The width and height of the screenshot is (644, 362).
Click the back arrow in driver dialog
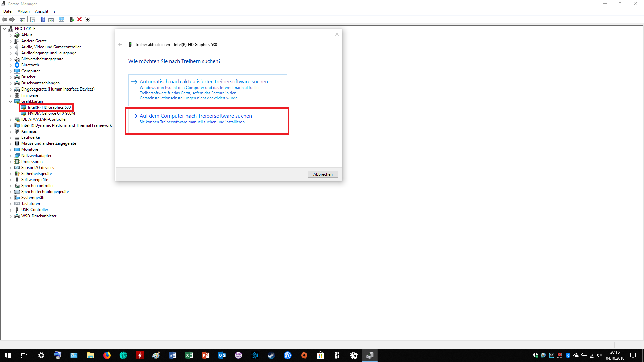(120, 44)
